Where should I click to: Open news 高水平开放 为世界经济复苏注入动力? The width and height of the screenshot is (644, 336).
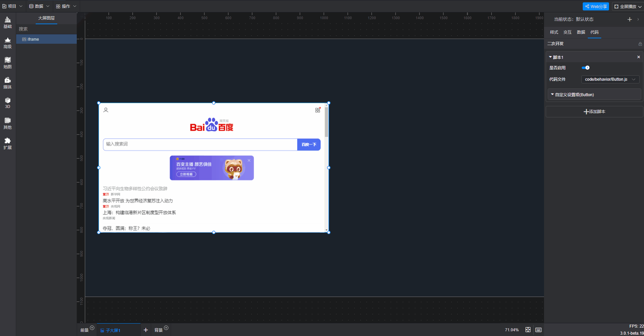click(138, 201)
